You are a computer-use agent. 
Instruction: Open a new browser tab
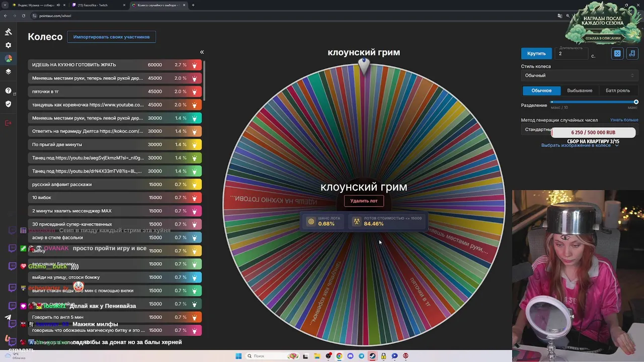tap(193, 5)
